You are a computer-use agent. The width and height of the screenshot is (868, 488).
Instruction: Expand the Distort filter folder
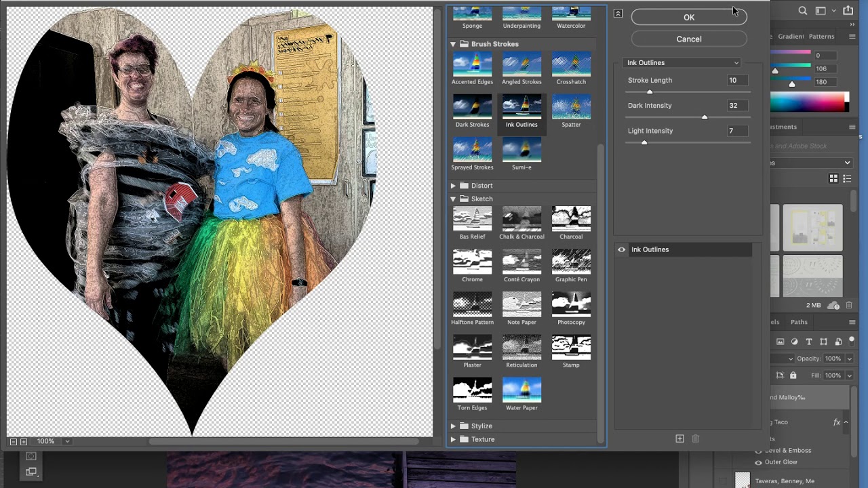(453, 186)
